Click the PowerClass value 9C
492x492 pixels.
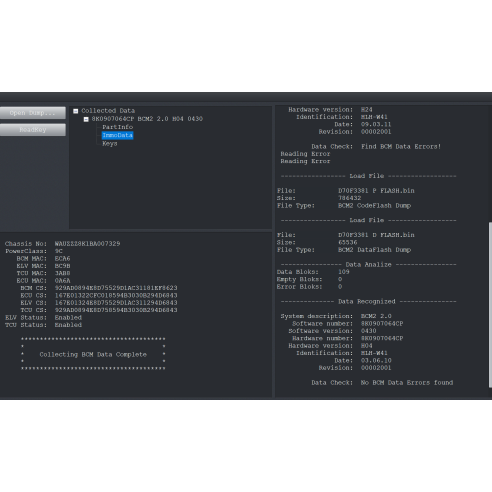pos(59,251)
